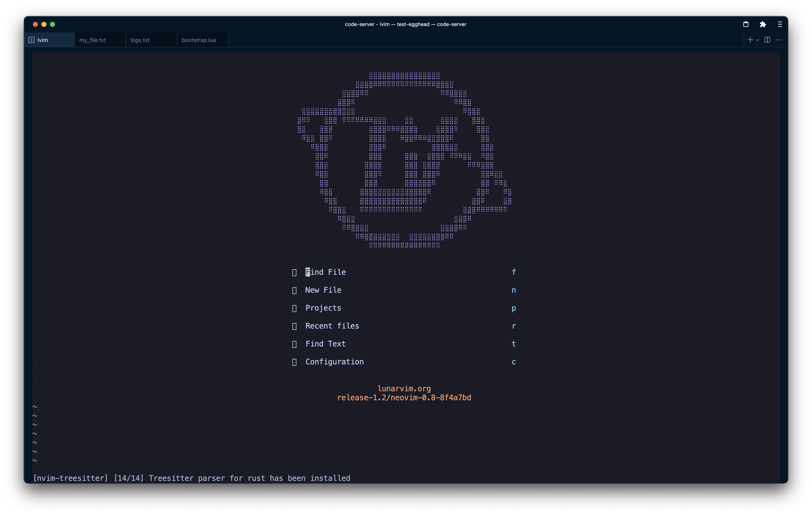Screen dimensions: 812x515
Task: Switch to the logs.txt terminal tab
Action: click(140, 40)
